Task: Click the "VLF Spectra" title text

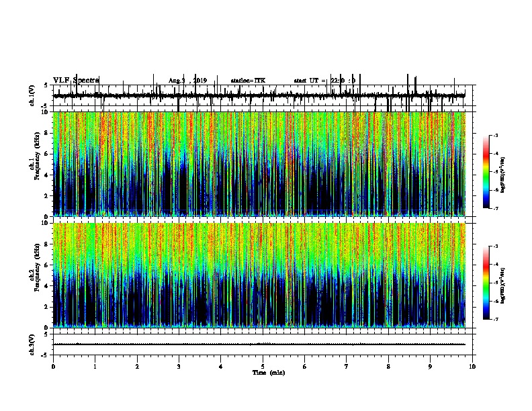Action: [76, 81]
